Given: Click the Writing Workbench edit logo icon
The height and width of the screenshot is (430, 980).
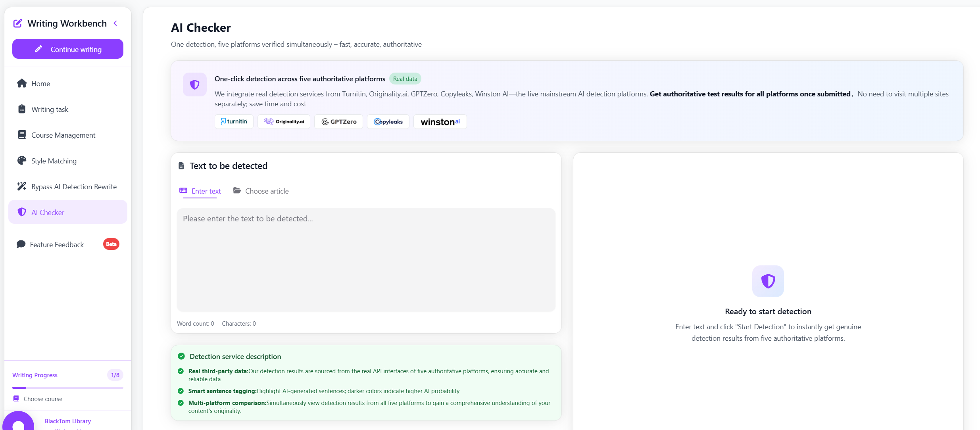Looking at the screenshot, I should pos(18,23).
